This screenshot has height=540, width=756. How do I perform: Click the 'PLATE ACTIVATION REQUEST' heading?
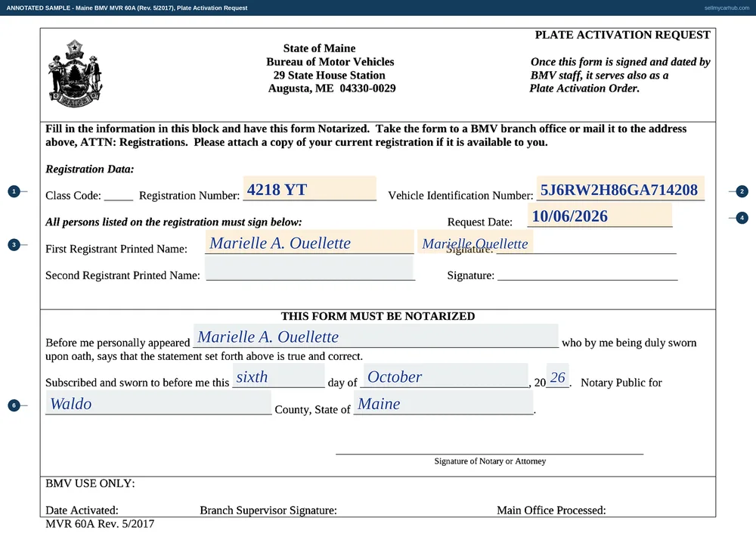click(x=622, y=35)
